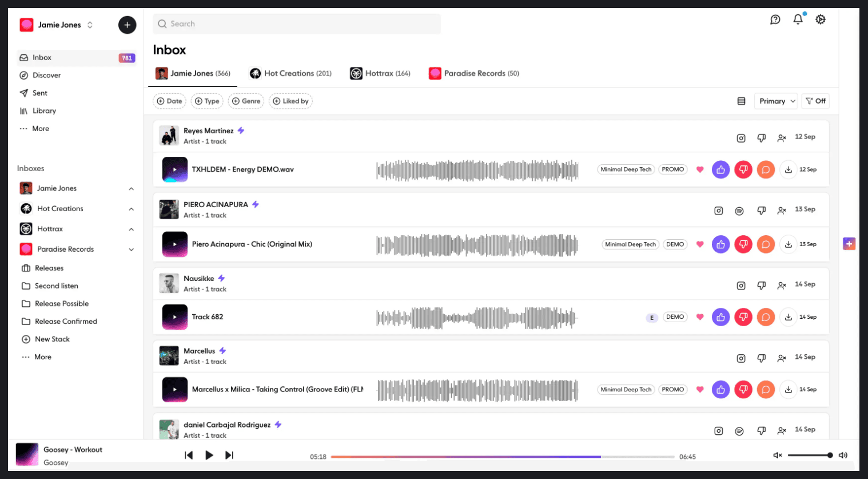Toggle playback with the play button
Viewport: 868px width, 479px height.
tap(209, 455)
